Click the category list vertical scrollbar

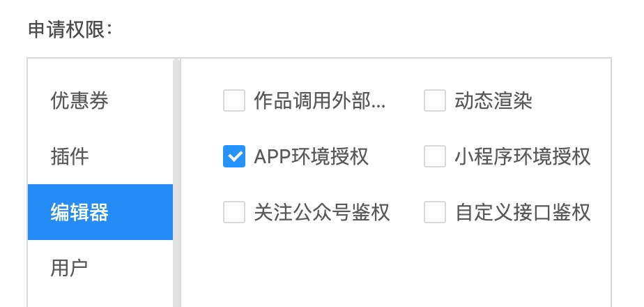tap(176, 183)
